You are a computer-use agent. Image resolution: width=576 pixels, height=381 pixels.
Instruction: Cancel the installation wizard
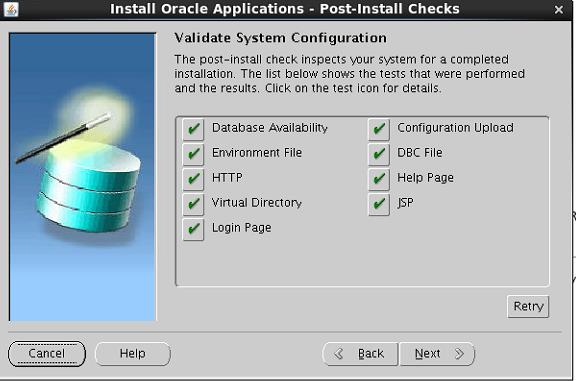pos(47,354)
